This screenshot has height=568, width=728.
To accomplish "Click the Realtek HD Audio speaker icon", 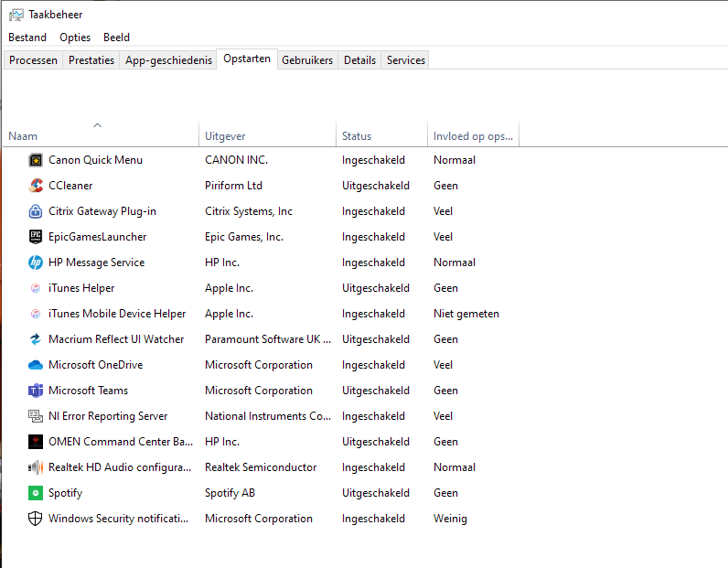I will [36, 467].
